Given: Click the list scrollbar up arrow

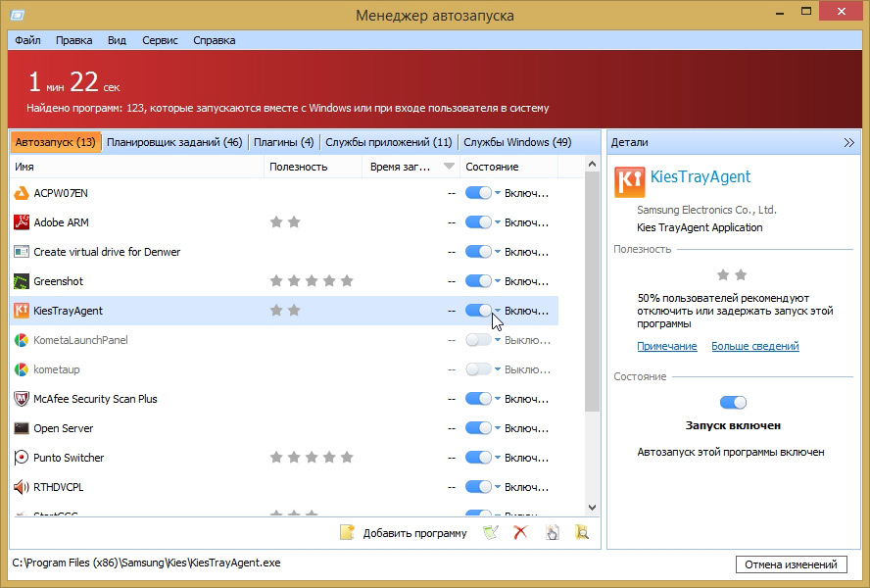Looking at the screenshot, I should tap(592, 164).
